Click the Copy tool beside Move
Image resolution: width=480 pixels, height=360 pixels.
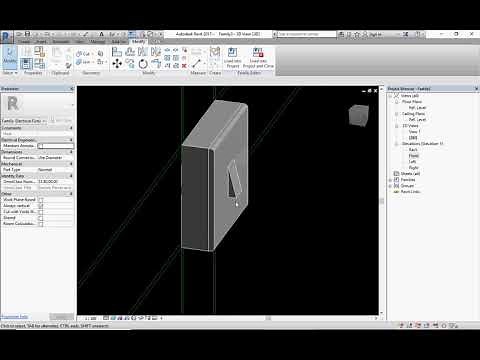pyautogui.click(x=130, y=64)
